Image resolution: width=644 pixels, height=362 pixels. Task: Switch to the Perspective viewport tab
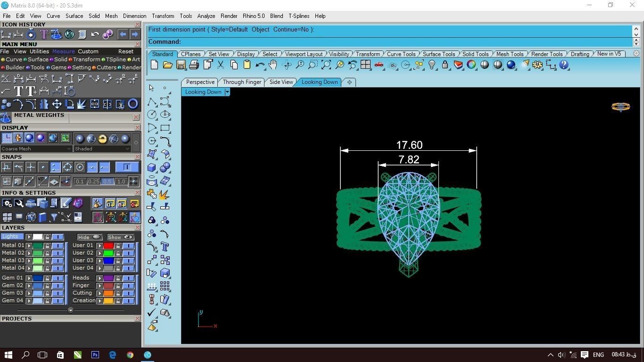pyautogui.click(x=200, y=82)
